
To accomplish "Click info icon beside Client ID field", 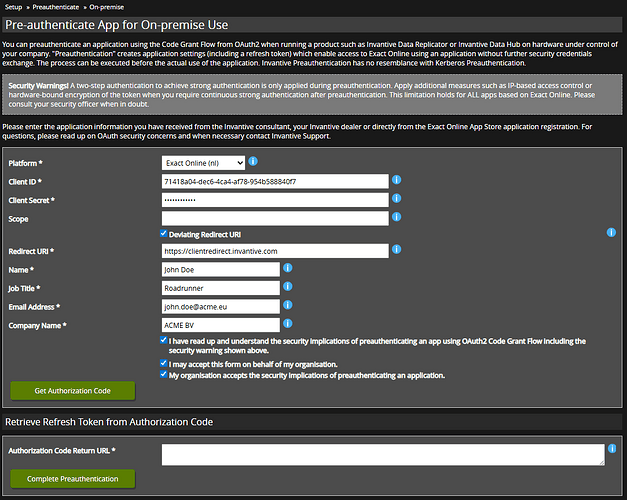I will coord(396,180).
